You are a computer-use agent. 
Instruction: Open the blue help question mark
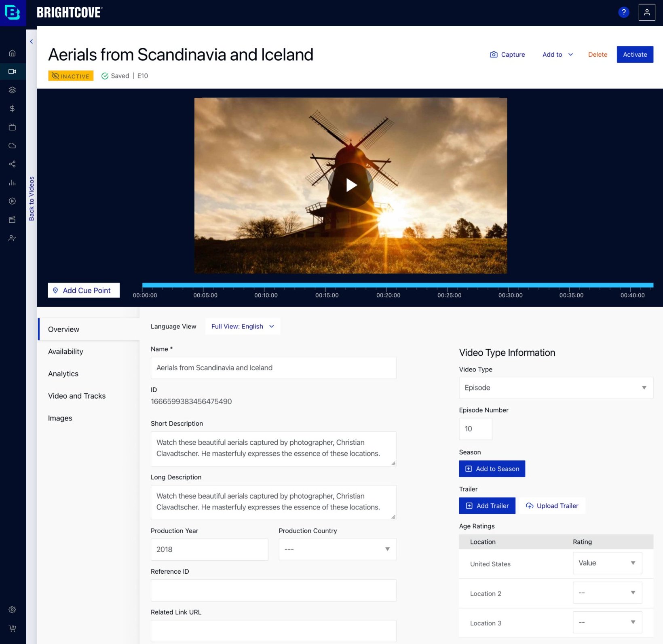(624, 13)
